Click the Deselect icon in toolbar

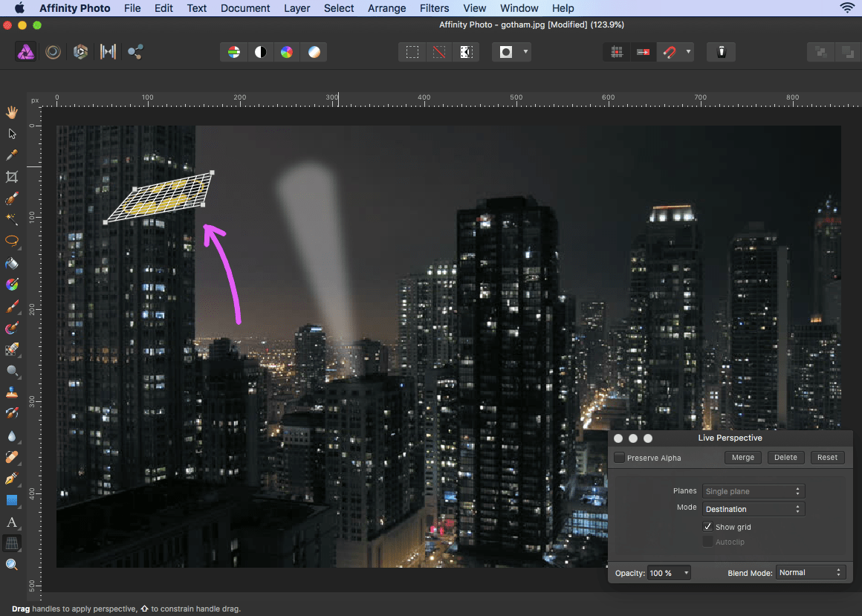coord(438,52)
